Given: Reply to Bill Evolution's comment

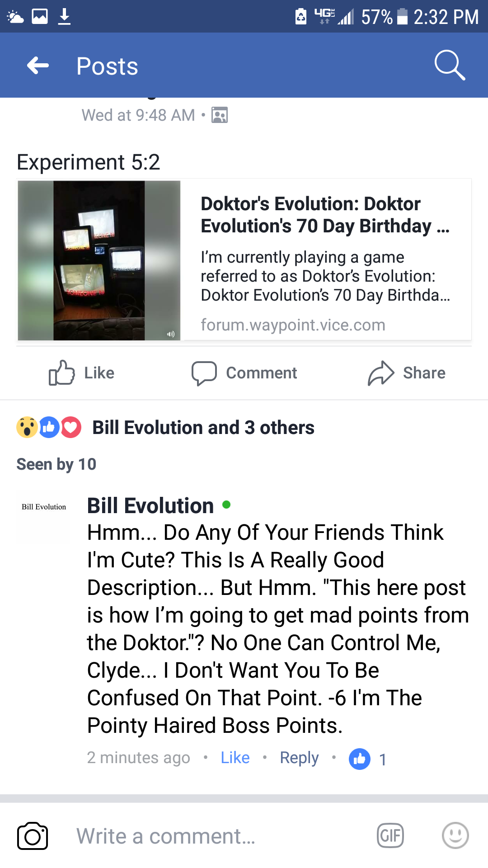Looking at the screenshot, I should click(299, 758).
